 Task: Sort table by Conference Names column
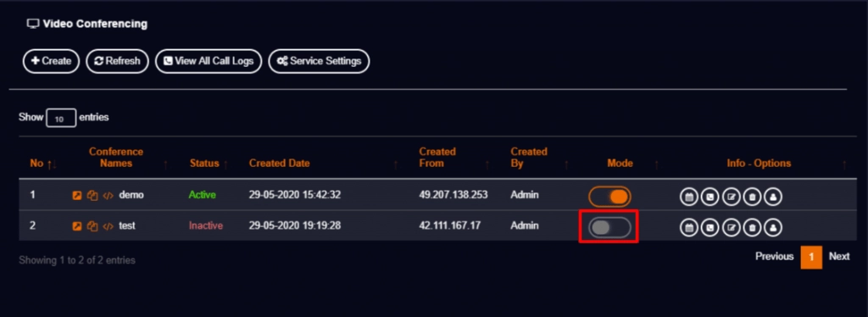point(116,157)
